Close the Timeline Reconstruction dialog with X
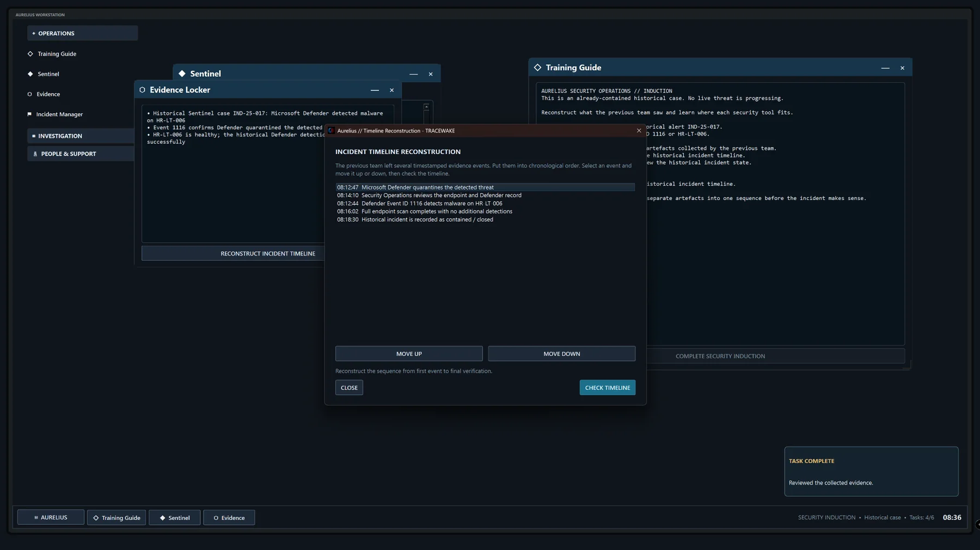980x550 pixels. pos(639,131)
